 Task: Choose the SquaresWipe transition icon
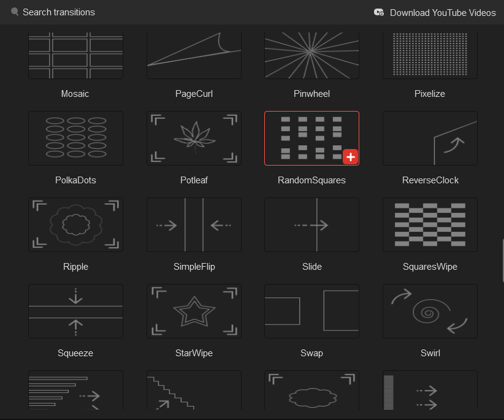click(430, 224)
